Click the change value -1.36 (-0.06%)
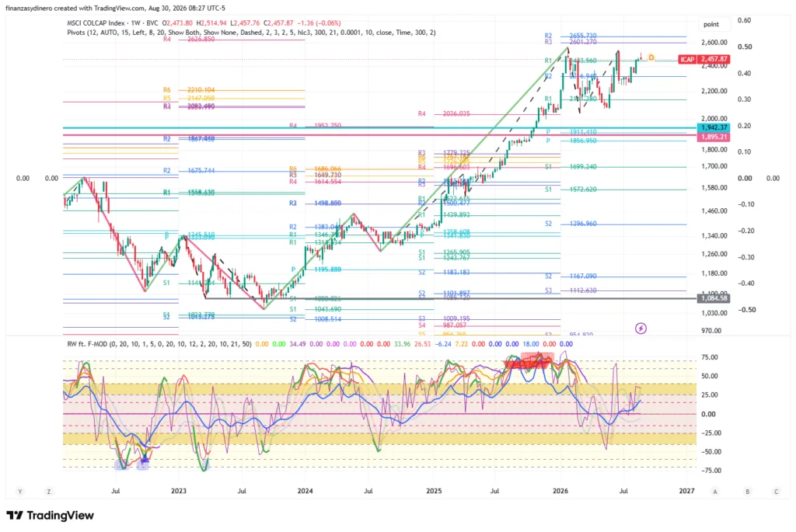Image resolution: width=796 pixels, height=532 pixels. point(319,23)
